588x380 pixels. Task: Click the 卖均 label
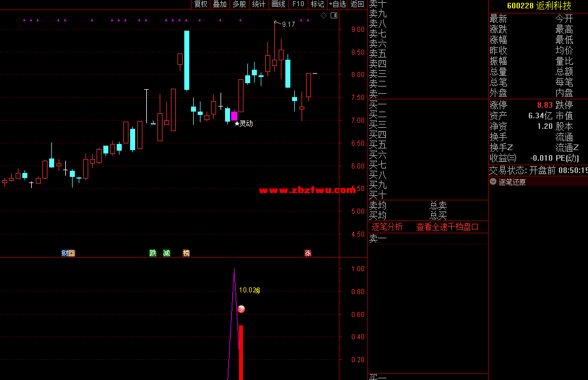click(377, 205)
